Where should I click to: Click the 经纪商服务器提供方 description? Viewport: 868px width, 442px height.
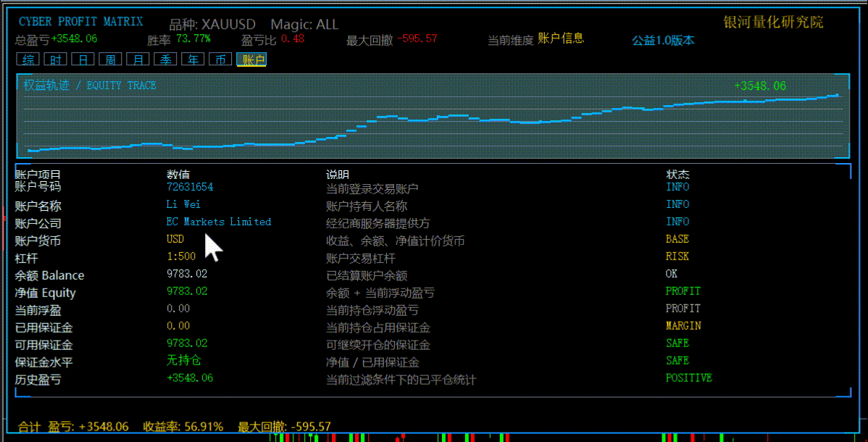[x=378, y=223]
